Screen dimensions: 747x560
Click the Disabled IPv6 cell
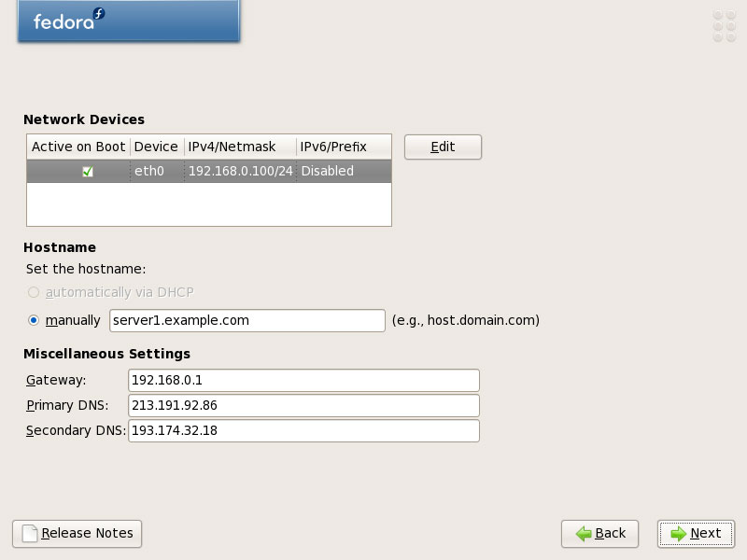(x=344, y=171)
